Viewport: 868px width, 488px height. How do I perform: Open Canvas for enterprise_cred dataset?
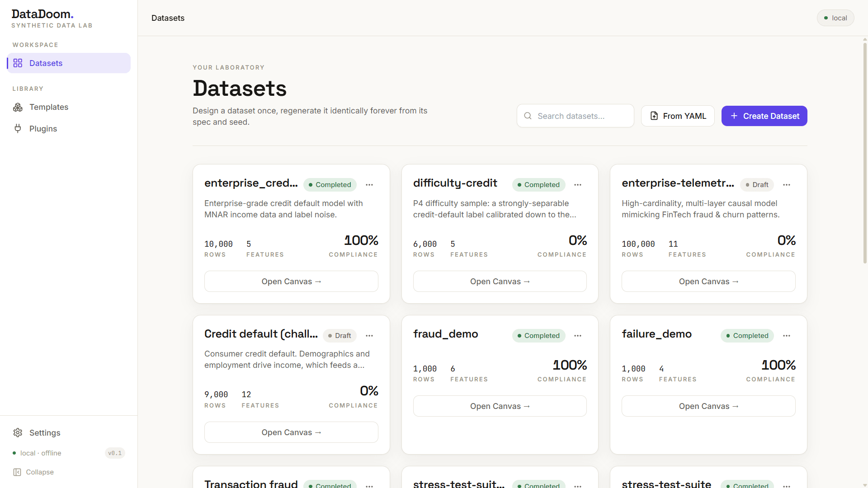(291, 282)
